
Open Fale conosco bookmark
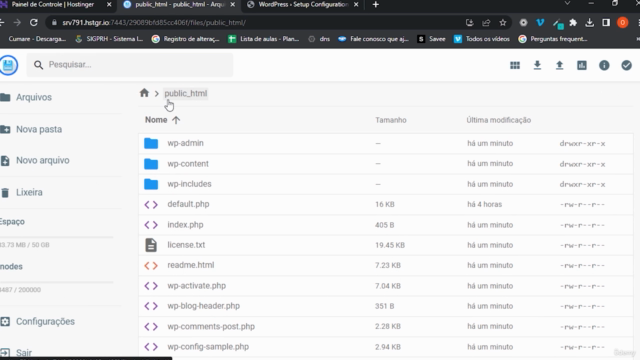(x=373, y=39)
